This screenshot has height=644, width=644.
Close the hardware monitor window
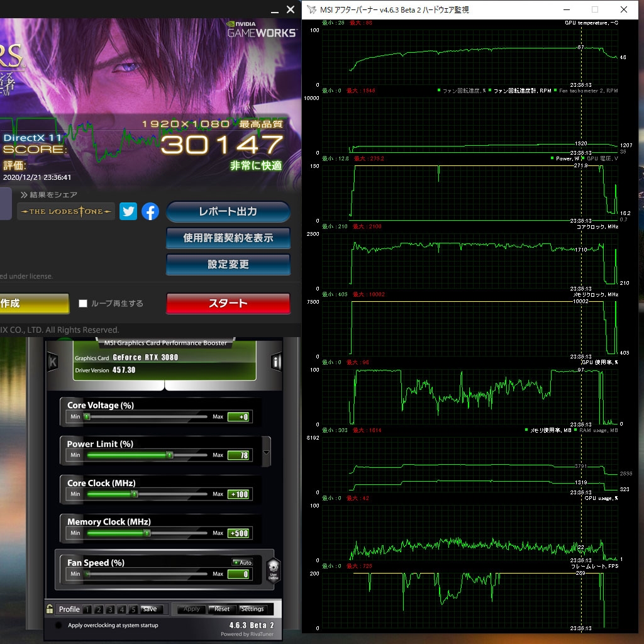coord(623,9)
